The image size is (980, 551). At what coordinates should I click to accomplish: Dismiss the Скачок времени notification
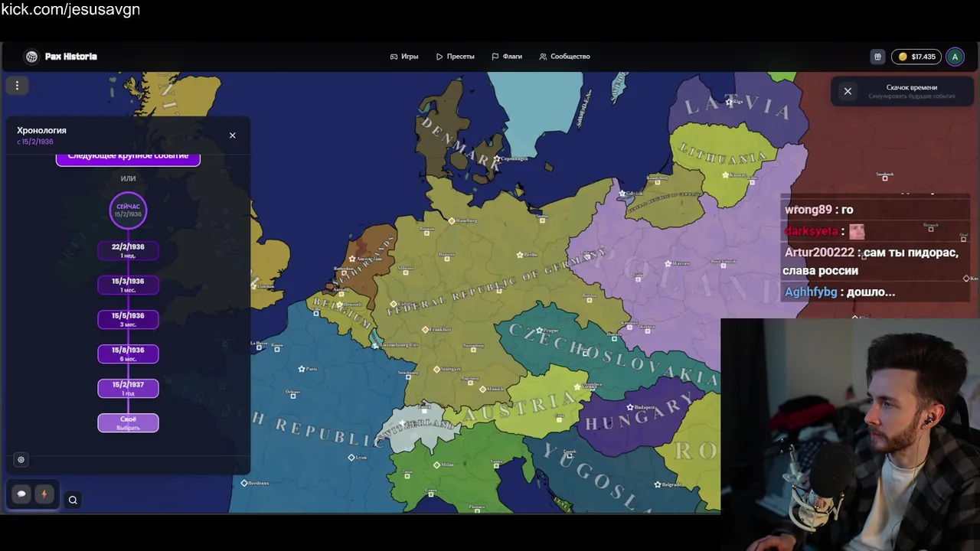[x=848, y=91]
